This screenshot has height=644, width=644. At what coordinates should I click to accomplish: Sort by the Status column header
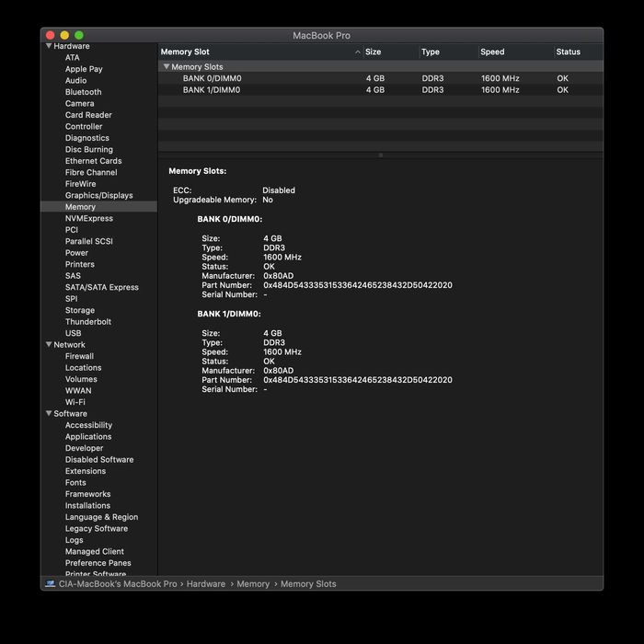click(x=568, y=52)
